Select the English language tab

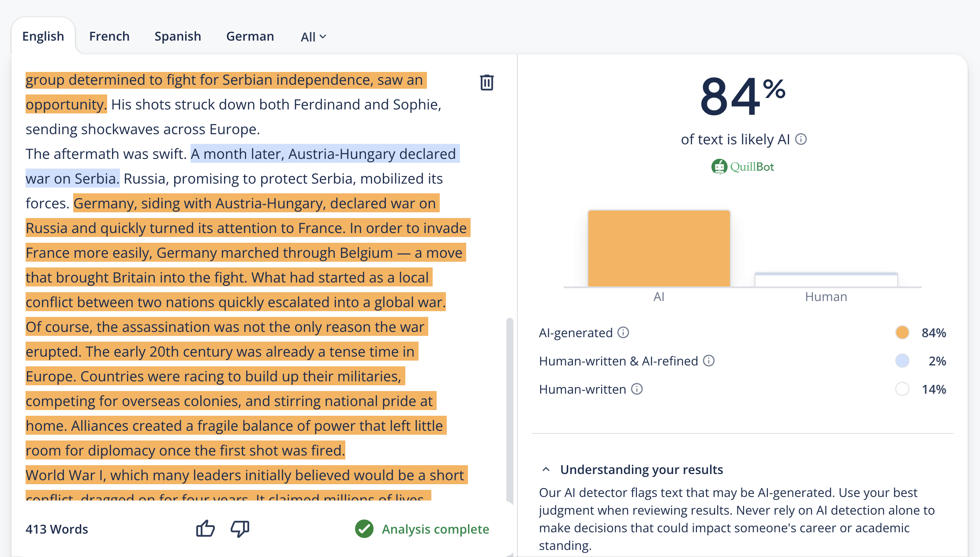[x=43, y=36]
